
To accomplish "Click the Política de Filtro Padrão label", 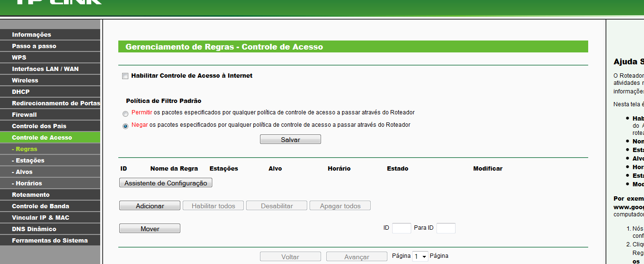I will [164, 101].
